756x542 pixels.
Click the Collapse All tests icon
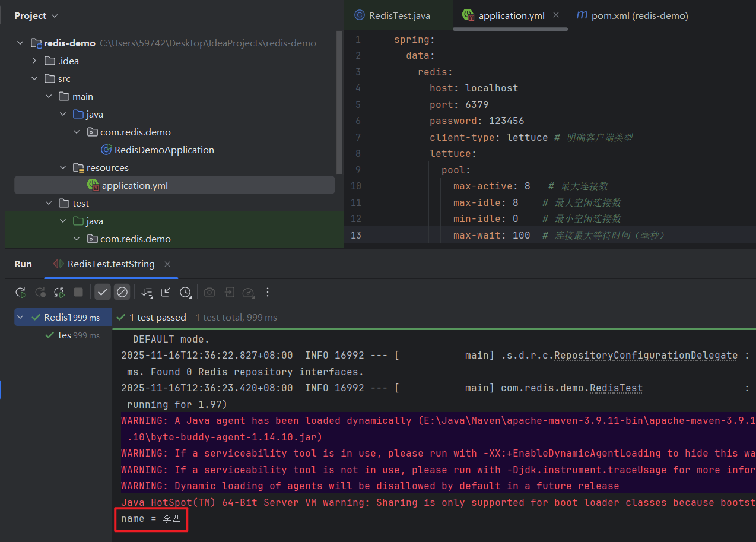(x=166, y=292)
